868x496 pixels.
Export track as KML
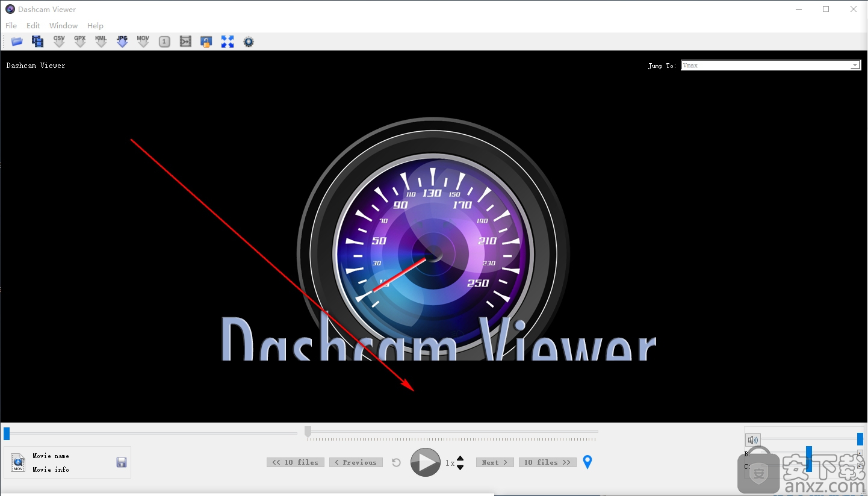pos(101,42)
